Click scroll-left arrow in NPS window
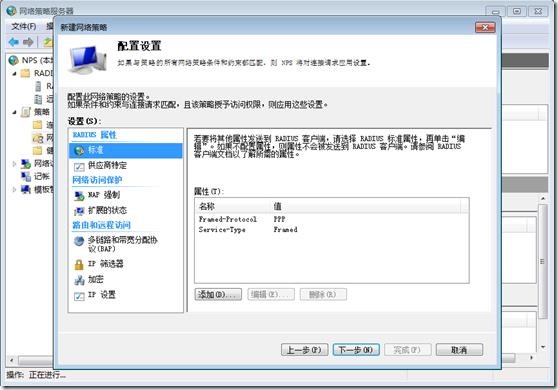This screenshot has width=558, height=390. point(12,360)
